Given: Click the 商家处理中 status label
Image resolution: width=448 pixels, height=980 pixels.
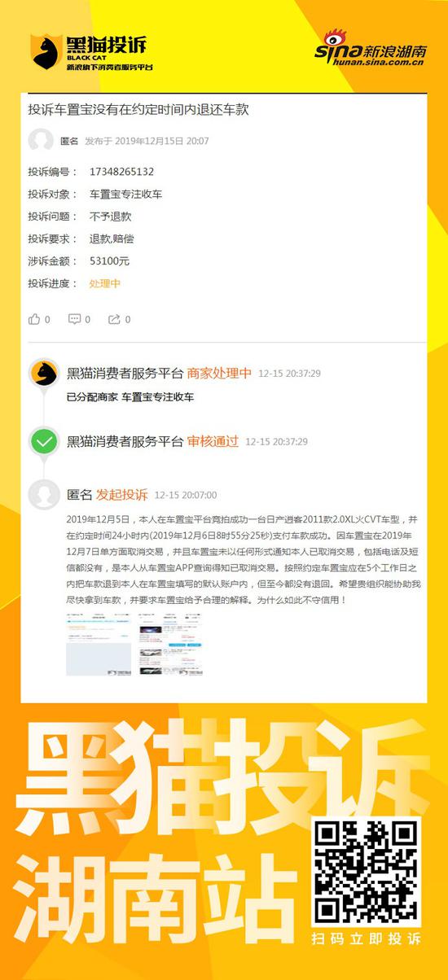Looking at the screenshot, I should [219, 374].
